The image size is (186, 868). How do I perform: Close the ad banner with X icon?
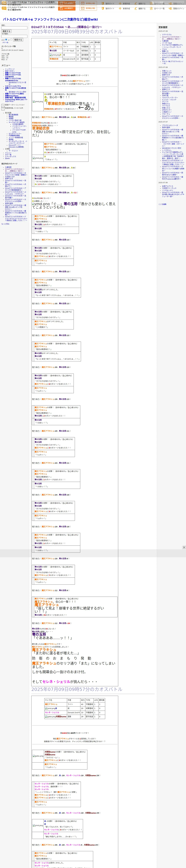184,548
